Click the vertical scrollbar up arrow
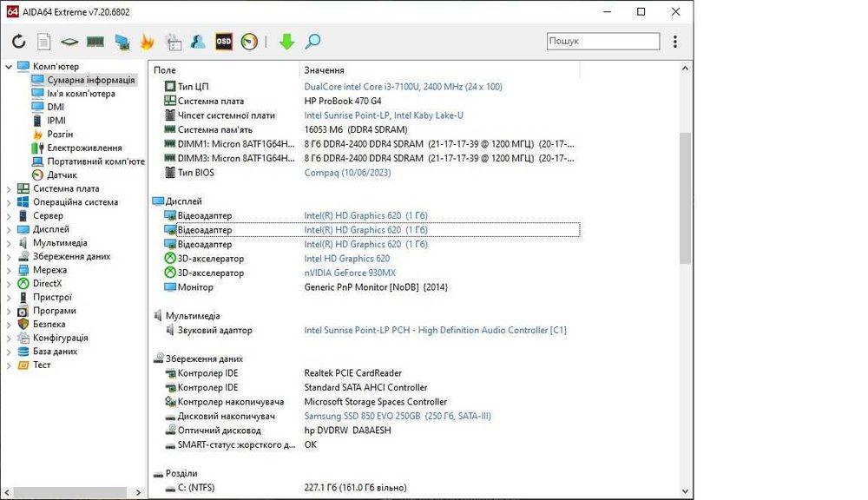This screenshot has width=868, height=500. [685, 68]
